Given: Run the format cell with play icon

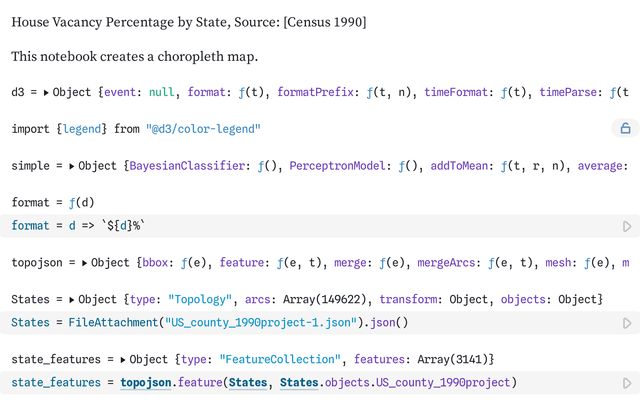Looking at the screenshot, I should tap(627, 227).
